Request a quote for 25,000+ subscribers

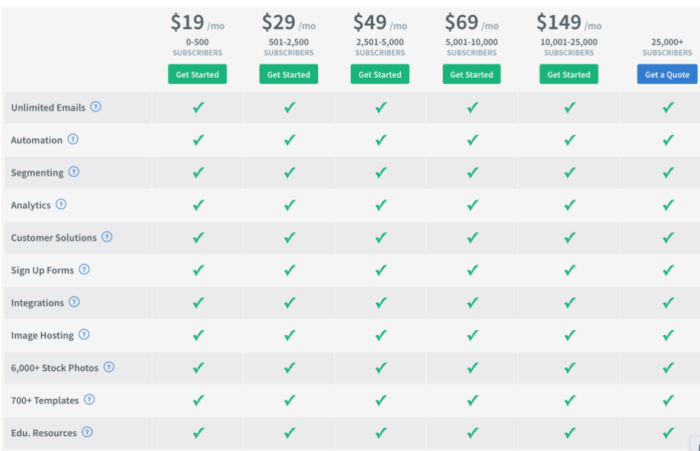coord(667,74)
